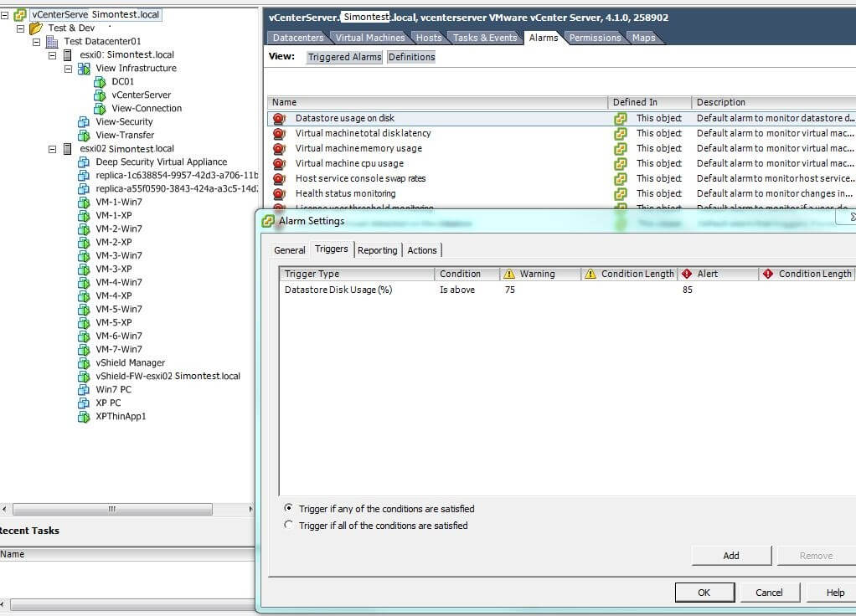This screenshot has height=616, width=856.
Task: Click the resource pool icon of View Infrastructure
Action: click(x=84, y=68)
